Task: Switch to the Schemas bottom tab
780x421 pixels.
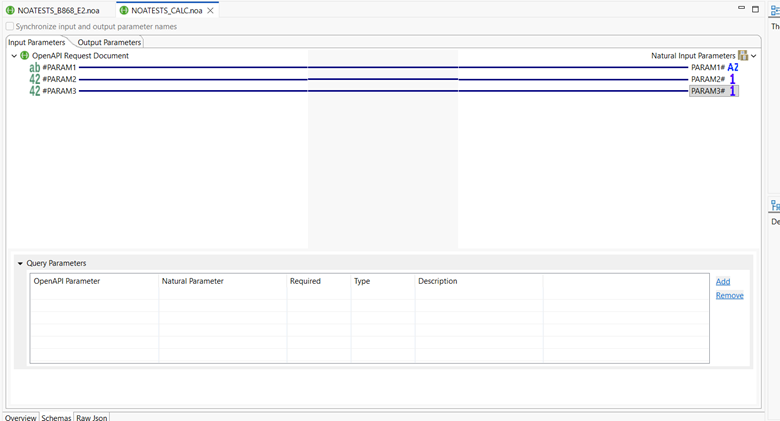Action: [x=56, y=417]
